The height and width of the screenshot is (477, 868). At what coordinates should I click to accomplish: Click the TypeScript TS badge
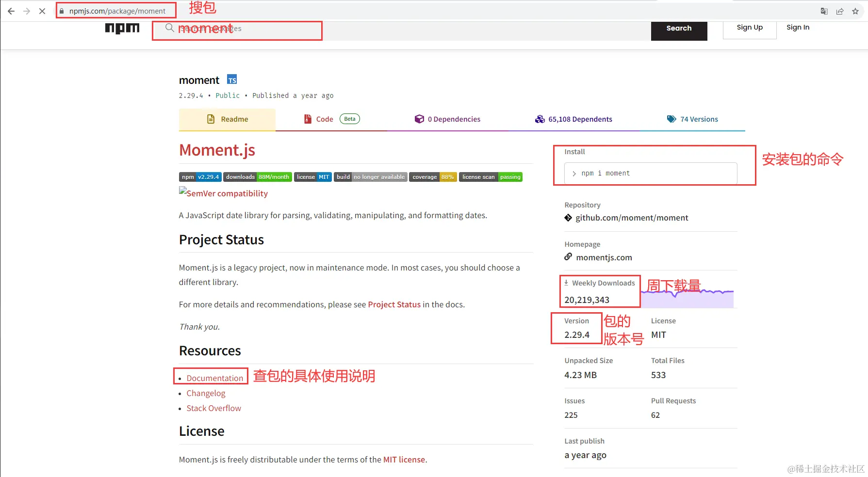pos(232,79)
